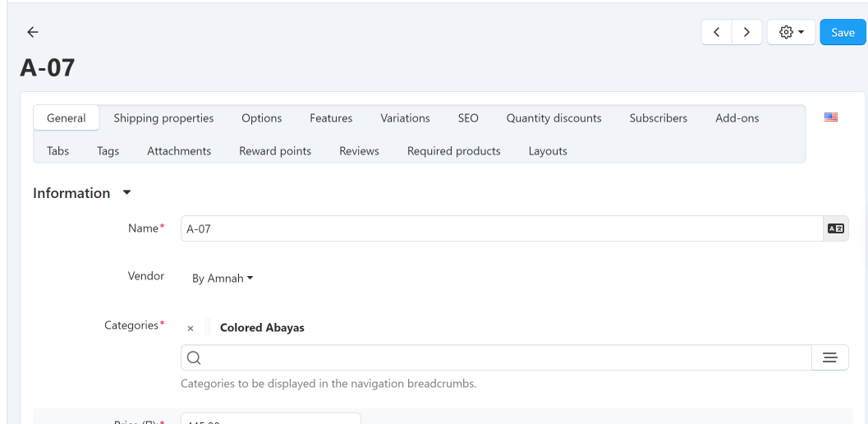
Task: Open the Tags tab
Action: [x=108, y=150]
